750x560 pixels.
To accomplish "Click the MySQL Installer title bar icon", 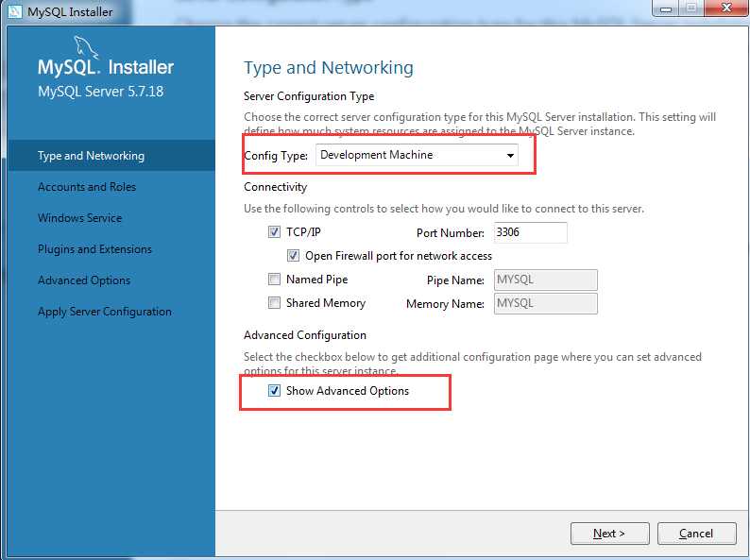I will click(x=15, y=11).
